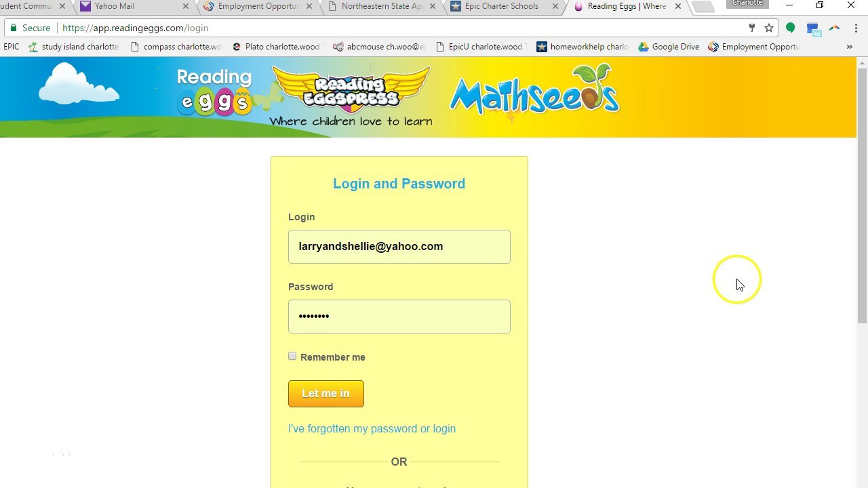Click the Reading Eggs logo

click(214, 91)
